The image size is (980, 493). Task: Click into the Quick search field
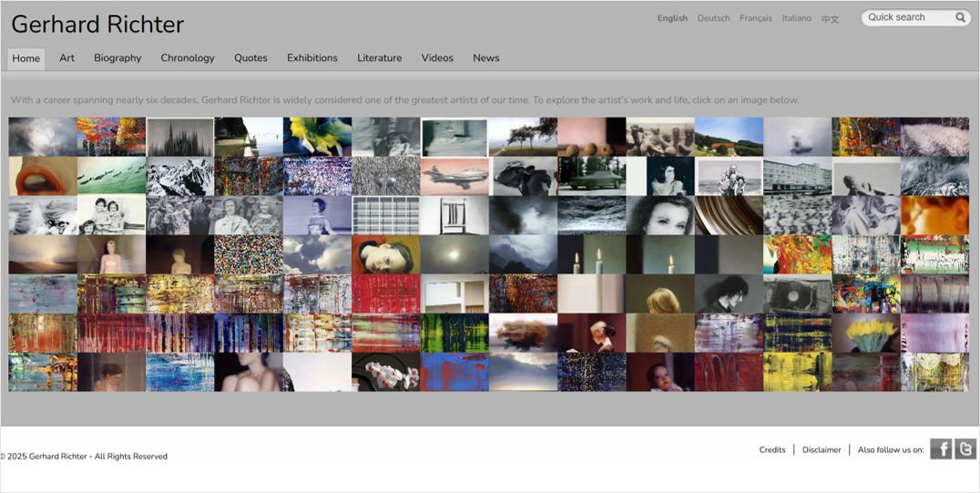coord(906,17)
